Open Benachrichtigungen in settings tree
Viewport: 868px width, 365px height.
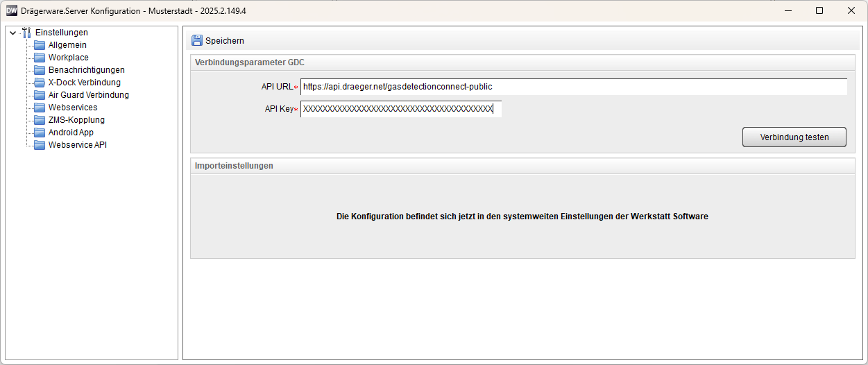[x=87, y=70]
